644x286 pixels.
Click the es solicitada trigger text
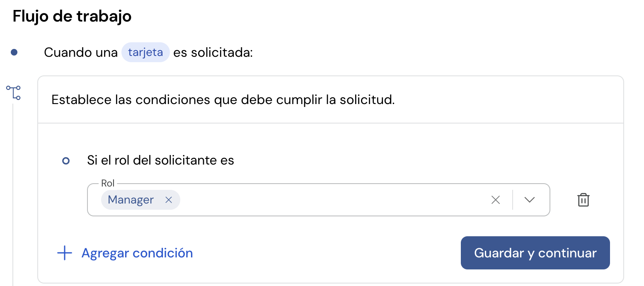(213, 53)
